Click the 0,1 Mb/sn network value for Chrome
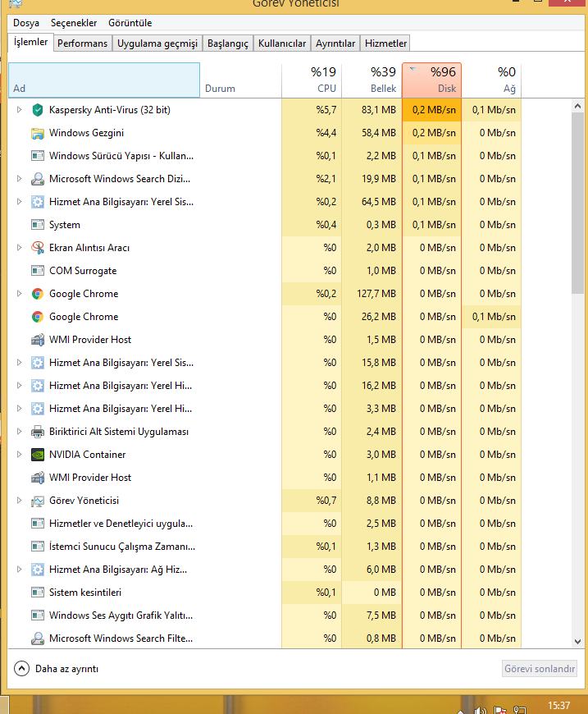588x714 pixels. point(494,317)
